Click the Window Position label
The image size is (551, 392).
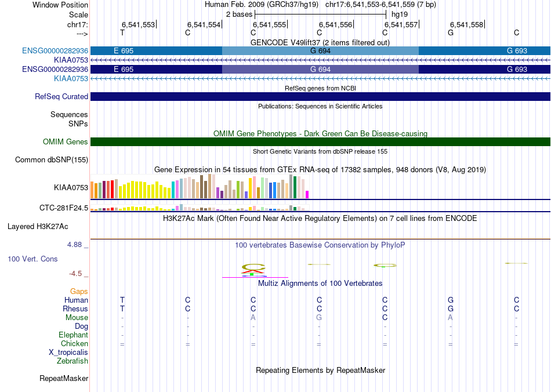pos(60,5)
